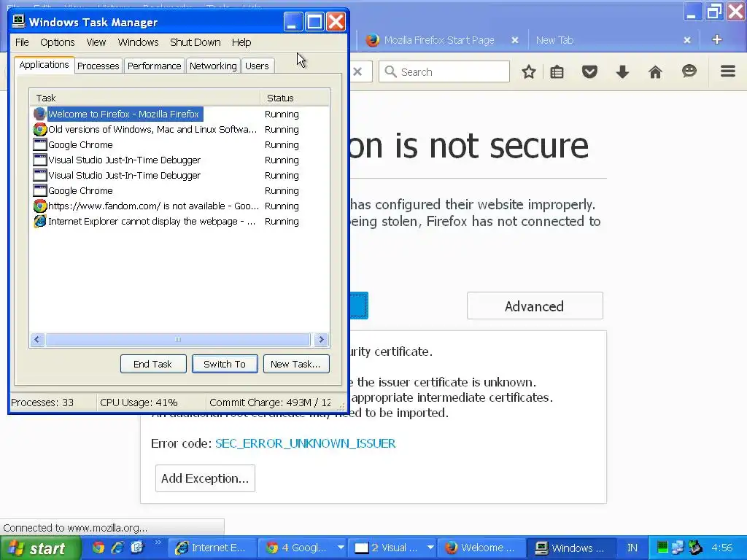Show Firefox bookmarks list icon
Image resolution: width=747 pixels, height=560 pixels.
pos(557,72)
